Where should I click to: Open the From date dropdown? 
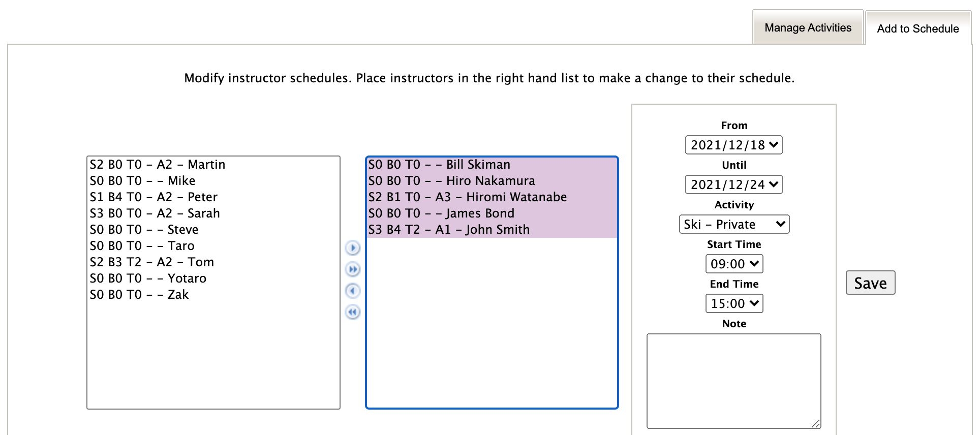click(733, 145)
